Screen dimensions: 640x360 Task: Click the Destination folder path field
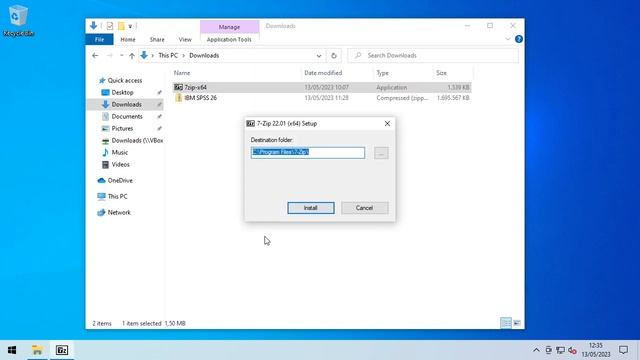click(x=308, y=153)
